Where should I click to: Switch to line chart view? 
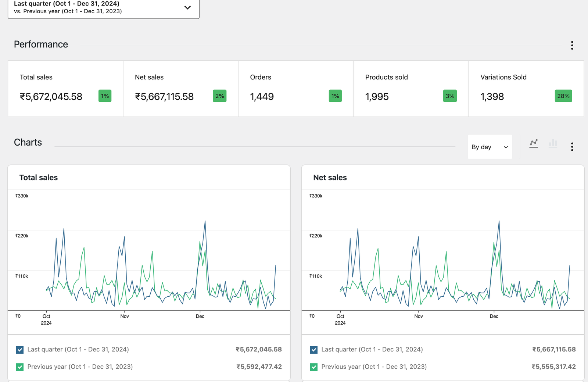click(534, 143)
